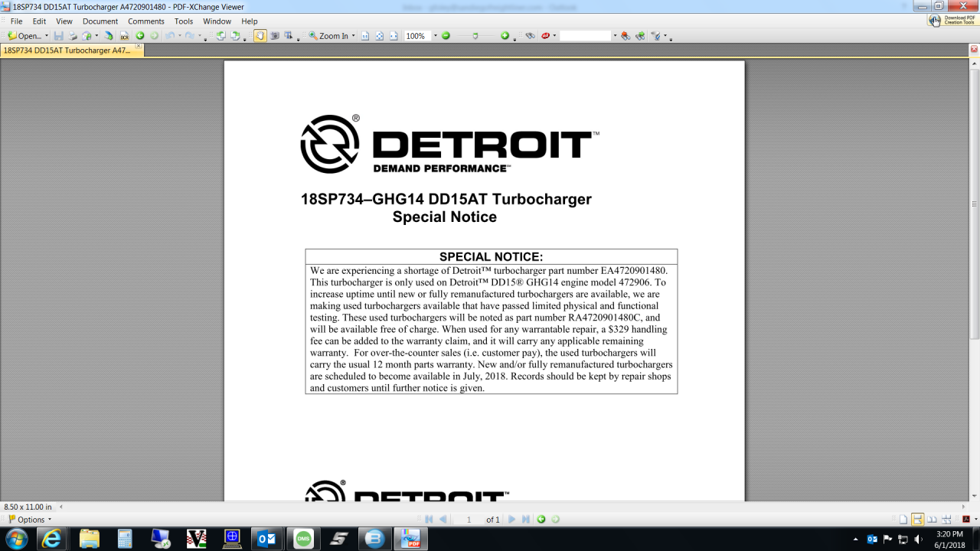Click Download PDF Creation Tools link
980x551 pixels.
953,20
